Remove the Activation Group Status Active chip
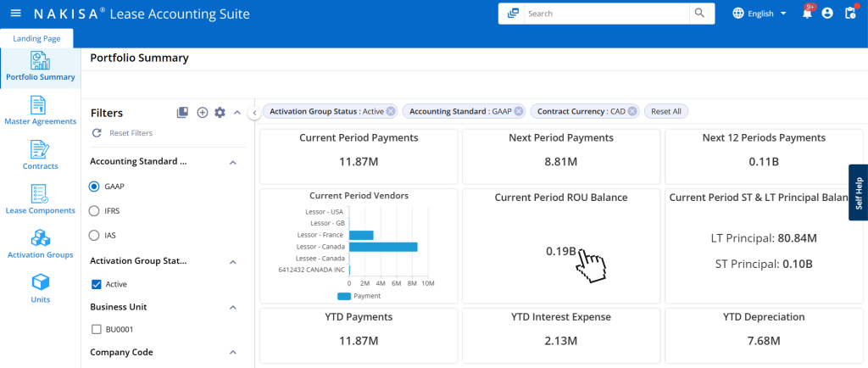This screenshot has height=368, width=868. pos(391,111)
